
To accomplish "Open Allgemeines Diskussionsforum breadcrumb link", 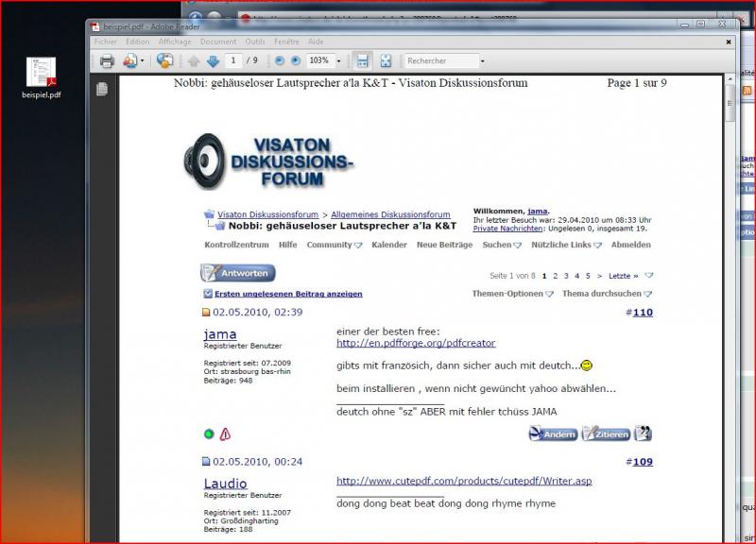I will [x=390, y=214].
